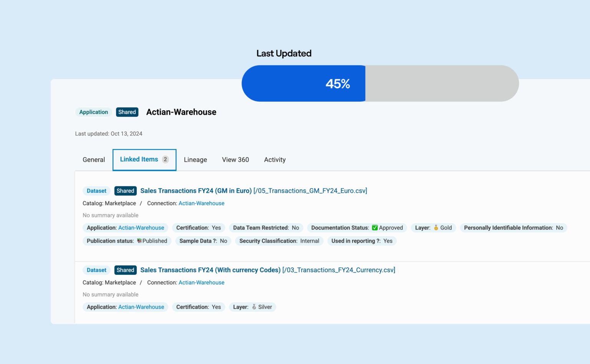Switch to the Lineage tab

pos(195,160)
